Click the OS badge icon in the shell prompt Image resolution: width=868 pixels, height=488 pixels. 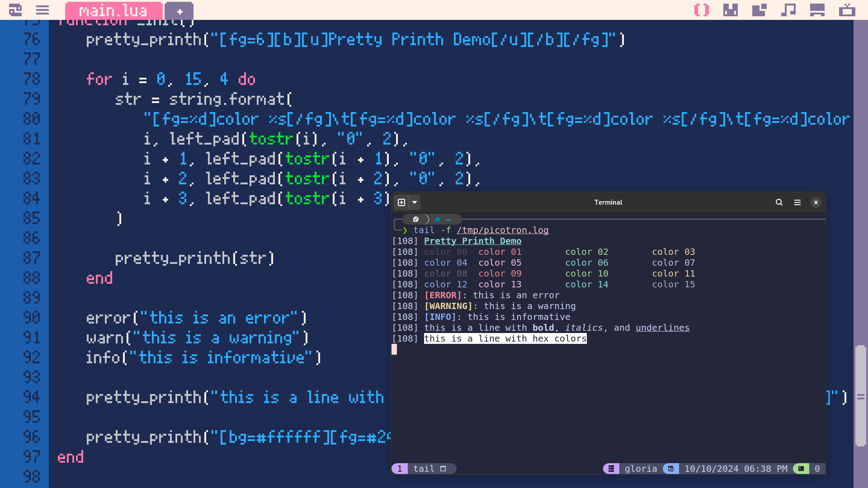415,219
